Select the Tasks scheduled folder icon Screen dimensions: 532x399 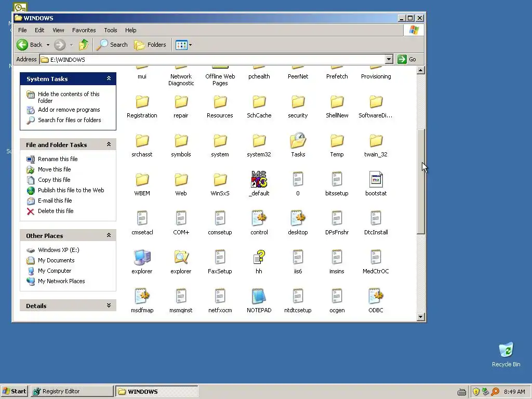tap(298, 140)
